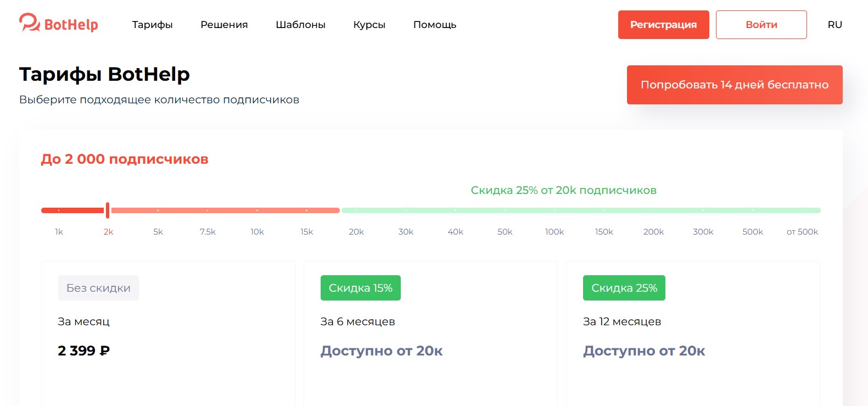
Task: Click the Войти login button
Action: (x=761, y=25)
